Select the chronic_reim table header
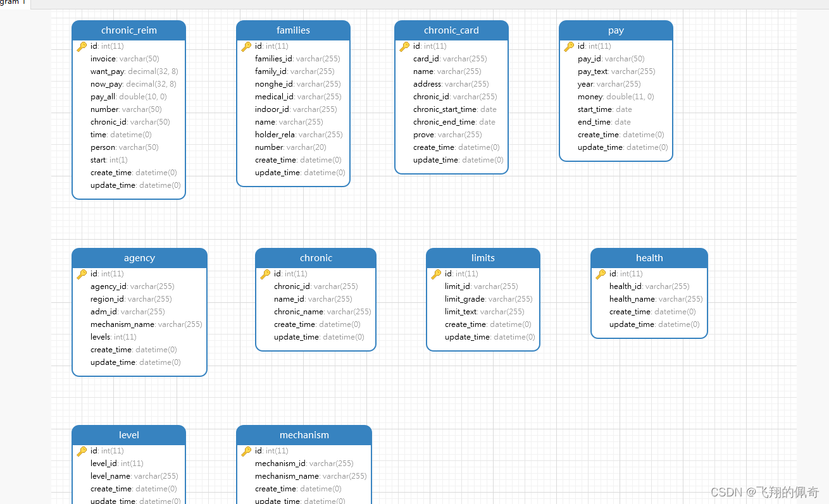The image size is (829, 504). click(128, 30)
